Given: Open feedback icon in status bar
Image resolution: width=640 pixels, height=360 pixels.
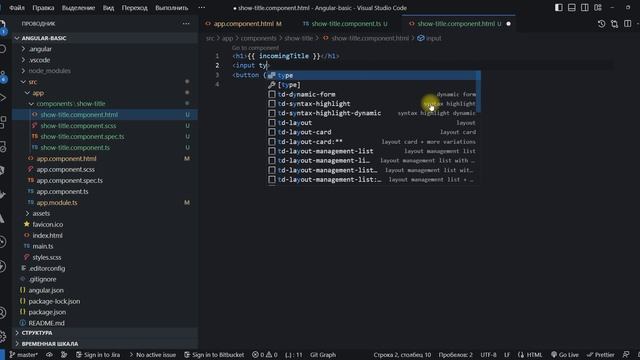Looking at the screenshot, I should pyautogui.click(x=626, y=355).
